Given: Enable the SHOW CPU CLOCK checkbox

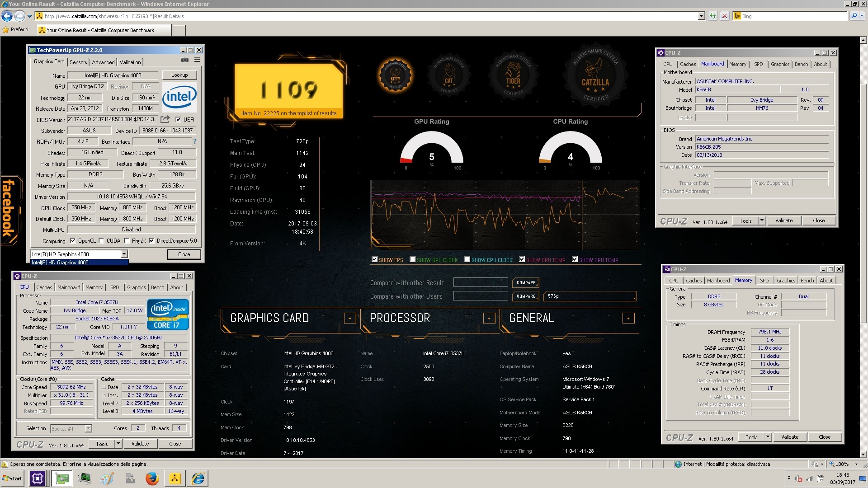Looking at the screenshot, I should pyautogui.click(x=467, y=259).
